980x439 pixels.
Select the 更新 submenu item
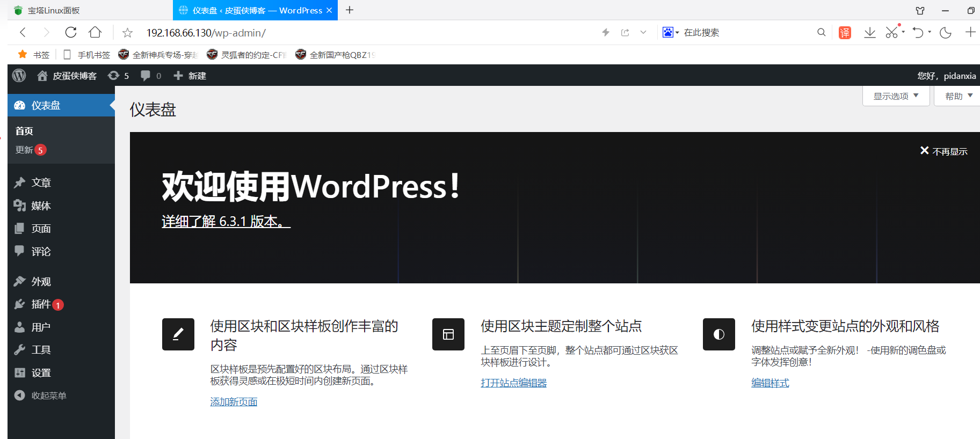pos(24,150)
